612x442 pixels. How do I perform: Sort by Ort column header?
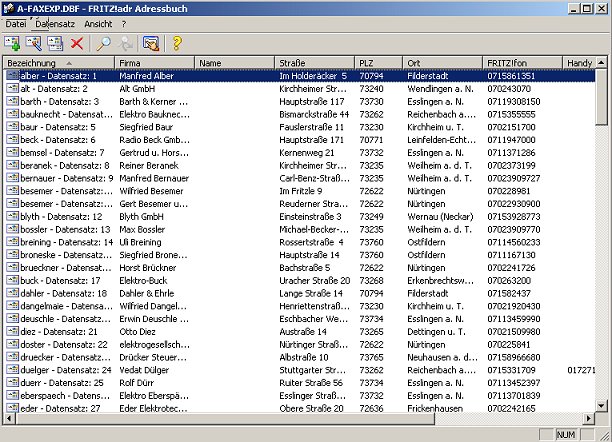tap(443, 63)
